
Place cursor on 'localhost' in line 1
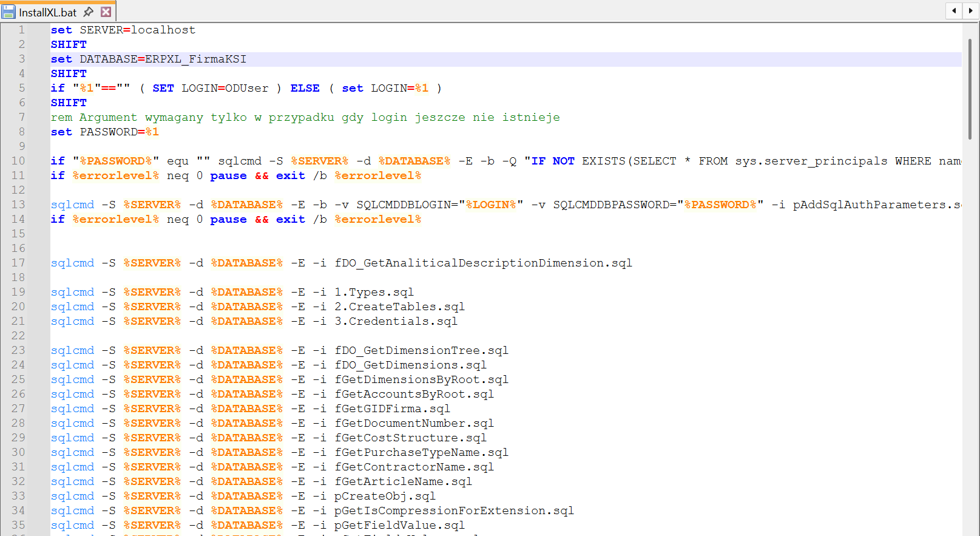tap(163, 30)
